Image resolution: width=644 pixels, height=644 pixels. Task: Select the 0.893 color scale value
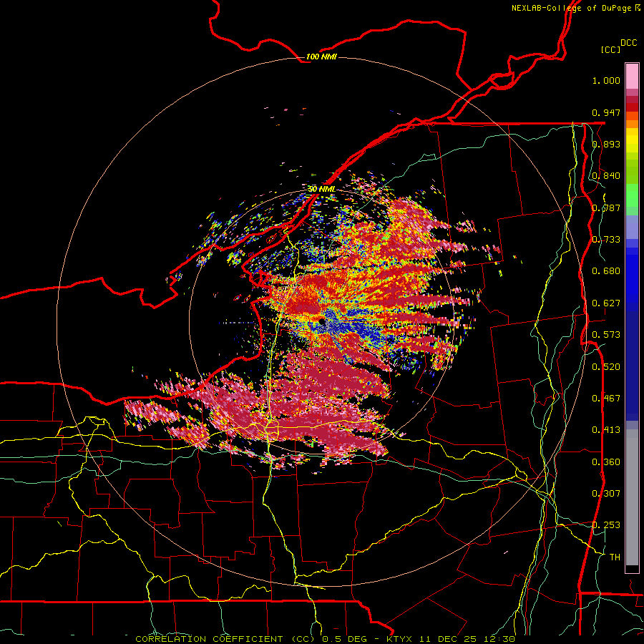click(606, 144)
